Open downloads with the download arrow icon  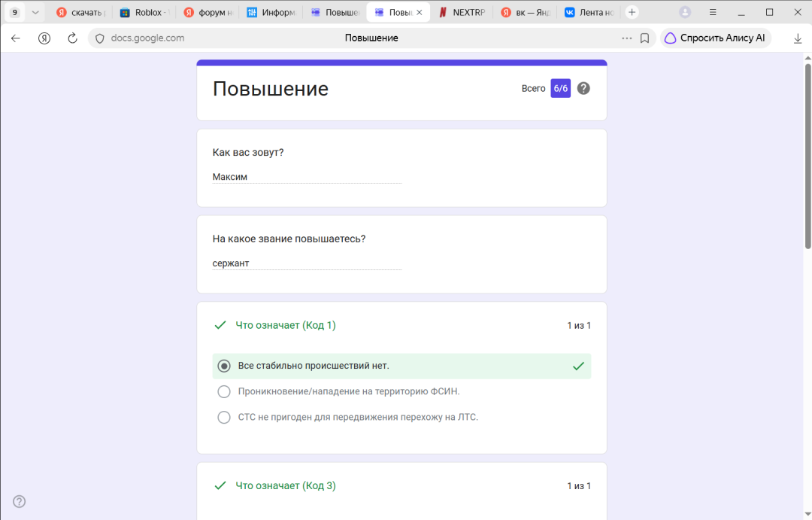tap(798, 38)
